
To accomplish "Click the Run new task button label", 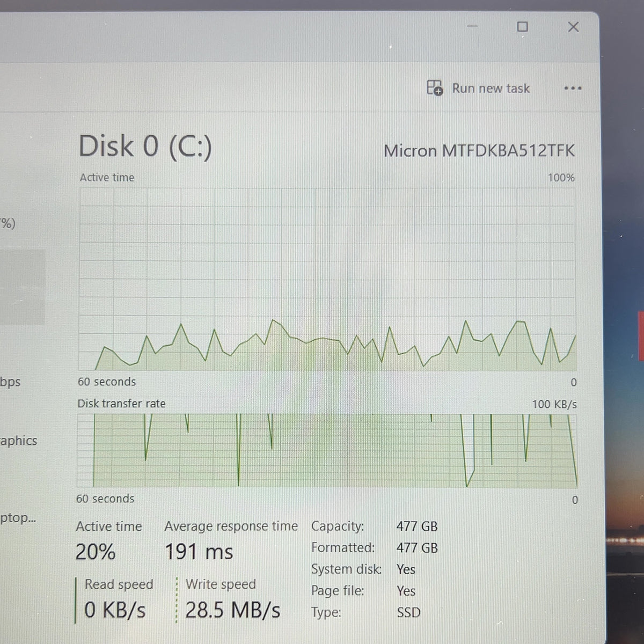I will (491, 88).
